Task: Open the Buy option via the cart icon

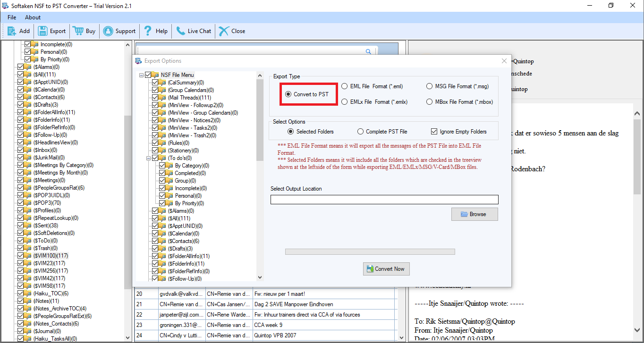Action: pos(78,31)
